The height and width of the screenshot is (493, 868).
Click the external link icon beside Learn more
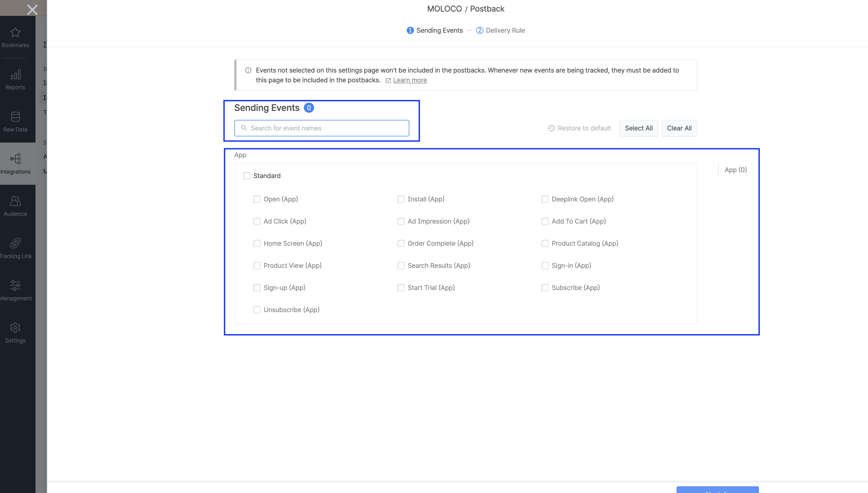pyautogui.click(x=388, y=81)
